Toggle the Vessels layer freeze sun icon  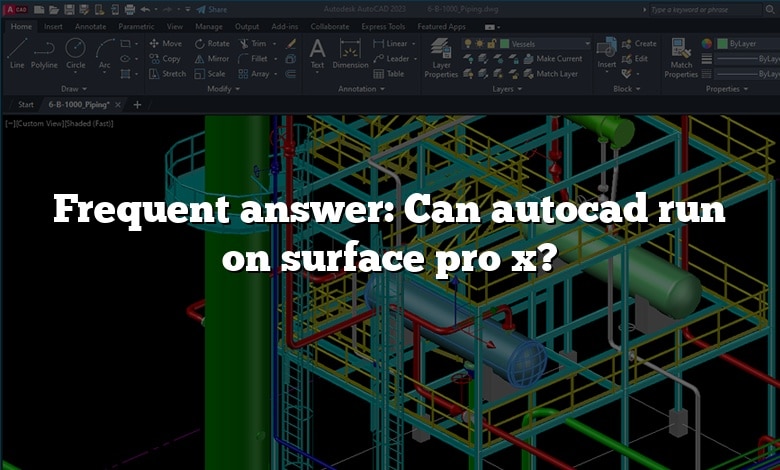pos(480,44)
